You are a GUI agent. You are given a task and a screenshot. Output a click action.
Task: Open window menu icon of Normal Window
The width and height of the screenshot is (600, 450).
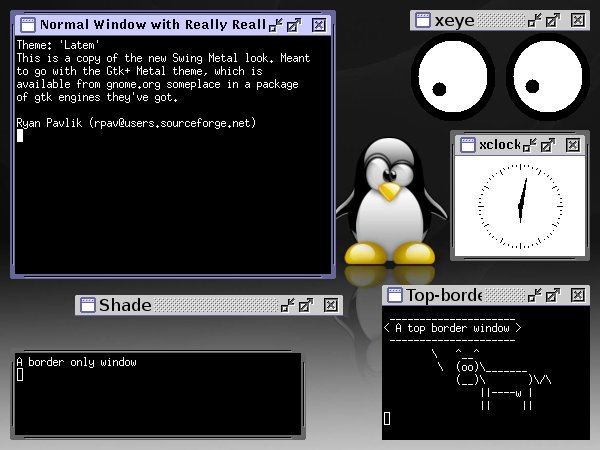pyautogui.click(x=28, y=25)
